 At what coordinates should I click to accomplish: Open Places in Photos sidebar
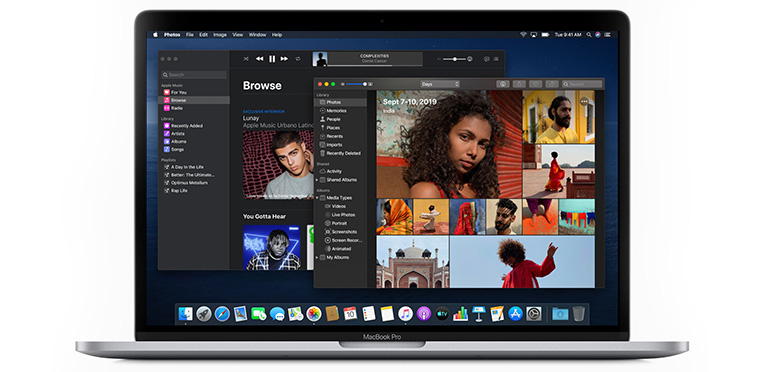(x=340, y=128)
